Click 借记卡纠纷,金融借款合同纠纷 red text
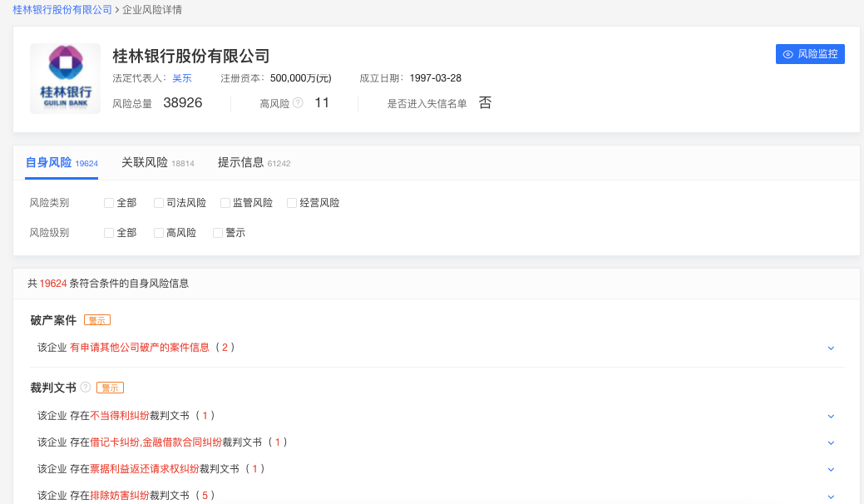The image size is (864, 504). tap(156, 442)
